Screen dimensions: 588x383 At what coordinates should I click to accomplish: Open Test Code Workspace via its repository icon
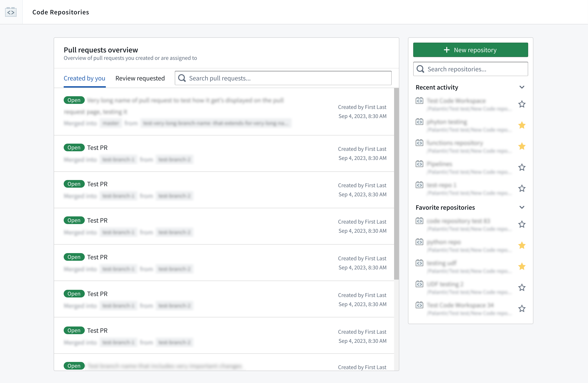click(419, 101)
